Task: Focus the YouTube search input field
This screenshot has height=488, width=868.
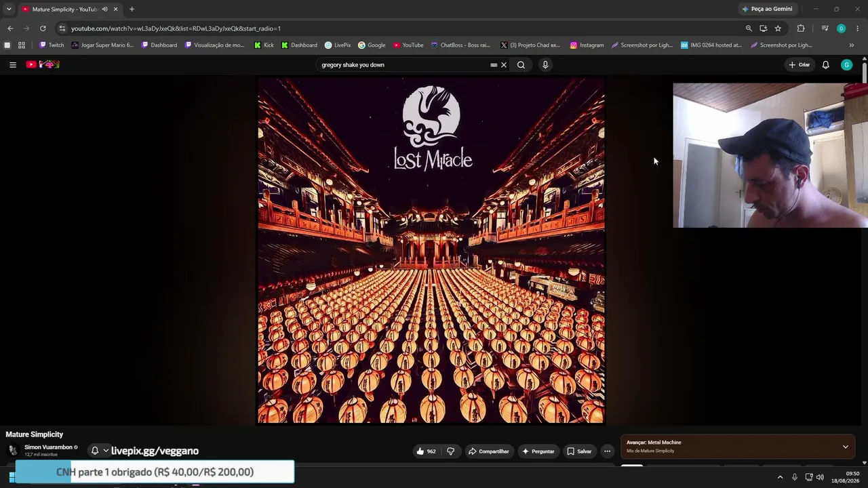Action: (403, 65)
